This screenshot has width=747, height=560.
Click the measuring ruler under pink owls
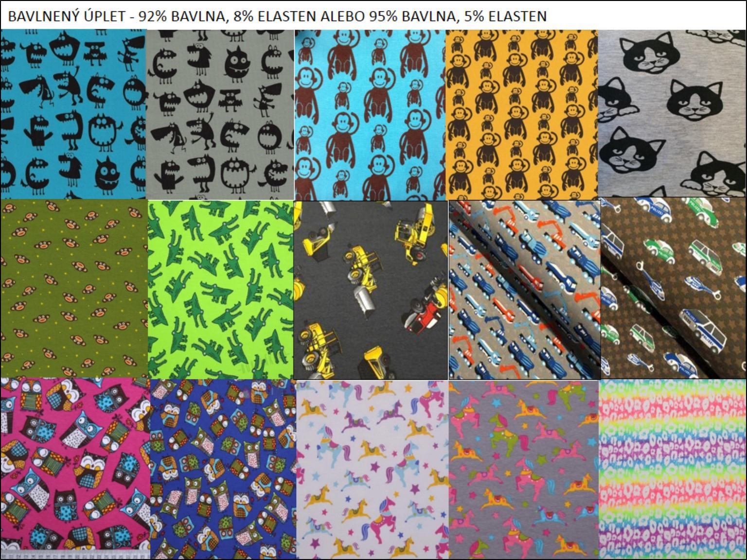(73, 554)
